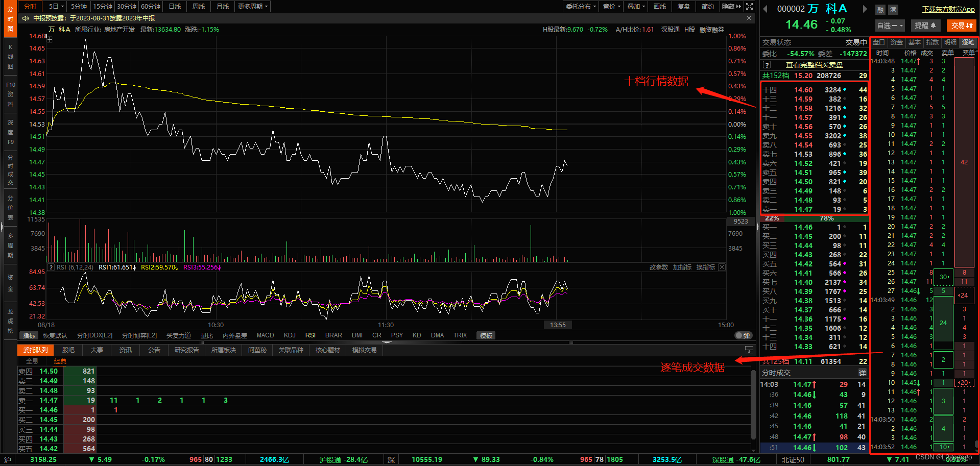This screenshot has height=466, width=980.
Task: Switch to the 资金 right panel tab
Action: coord(897,42)
